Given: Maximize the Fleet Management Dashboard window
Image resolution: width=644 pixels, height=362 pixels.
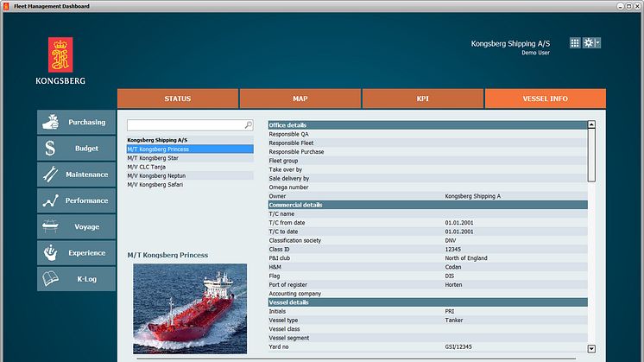Looking at the screenshot, I should pyautogui.click(x=628, y=6).
